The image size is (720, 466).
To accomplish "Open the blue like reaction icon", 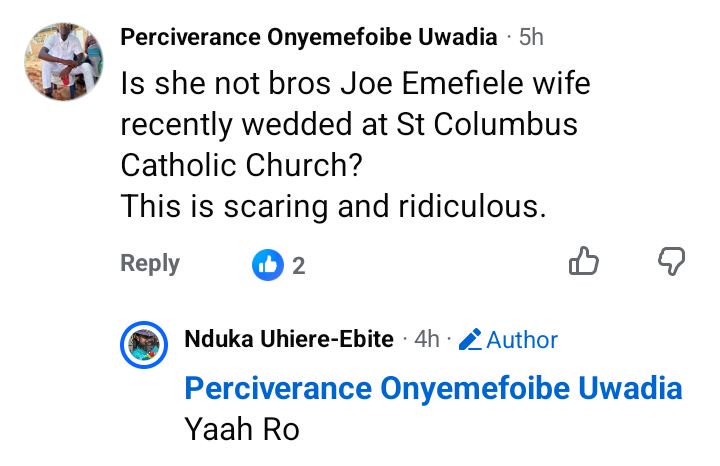I will click(268, 265).
